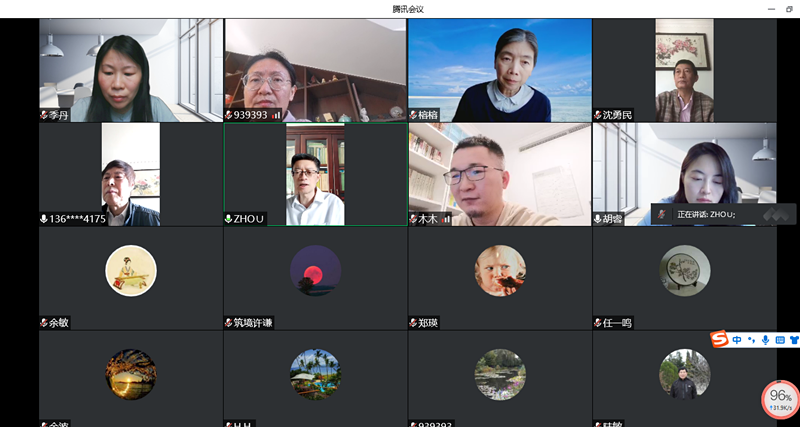The height and width of the screenshot is (427, 800).
Task: Check the network signal bars next to 939393
Action: click(x=276, y=115)
